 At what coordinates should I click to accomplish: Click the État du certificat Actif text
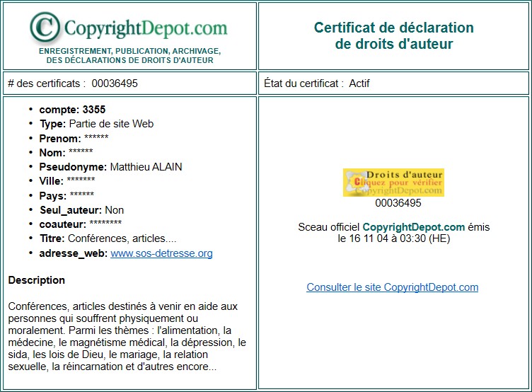tap(316, 83)
